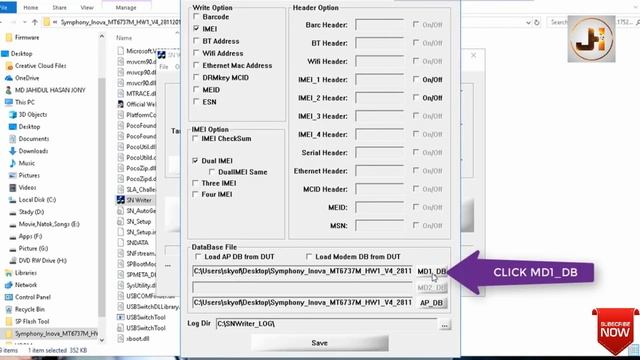Screen dimensions: 640x360
Task: Click the AP database path field
Action: (302, 302)
